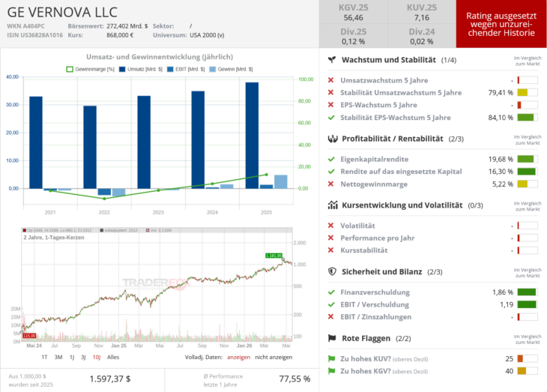This screenshot has width=547, height=392.
Task: Choose nicht anzeigen for Volladj. Daten
Action: (x=273, y=357)
